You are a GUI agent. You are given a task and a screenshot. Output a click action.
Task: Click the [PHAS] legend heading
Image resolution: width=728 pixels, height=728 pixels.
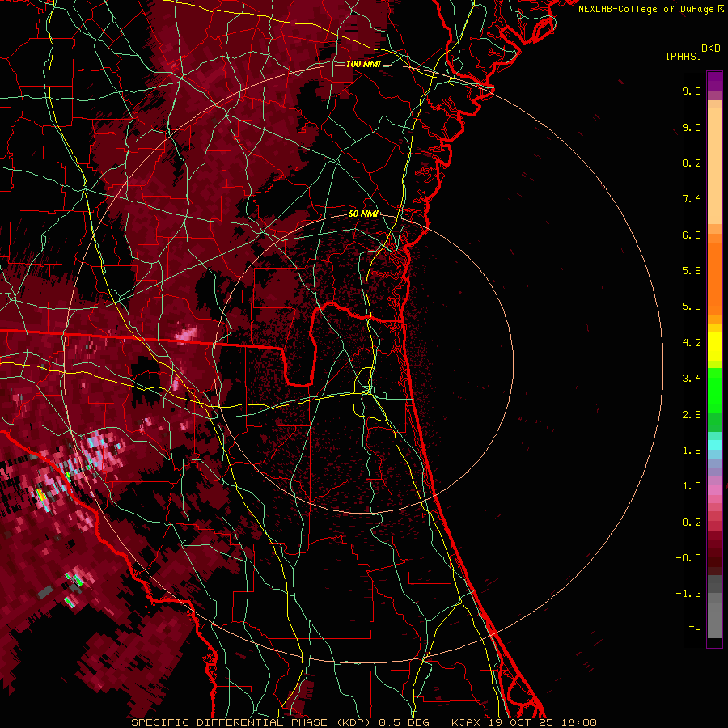pyautogui.click(x=684, y=56)
